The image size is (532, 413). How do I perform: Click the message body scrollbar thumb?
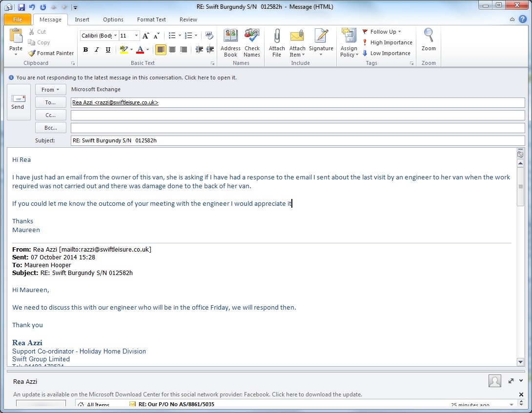pos(520,187)
